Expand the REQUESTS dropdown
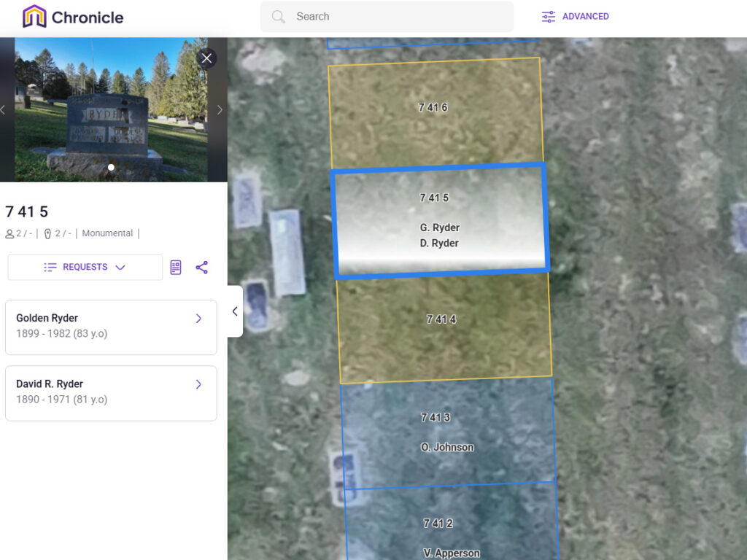The height and width of the screenshot is (560, 747). tap(84, 267)
